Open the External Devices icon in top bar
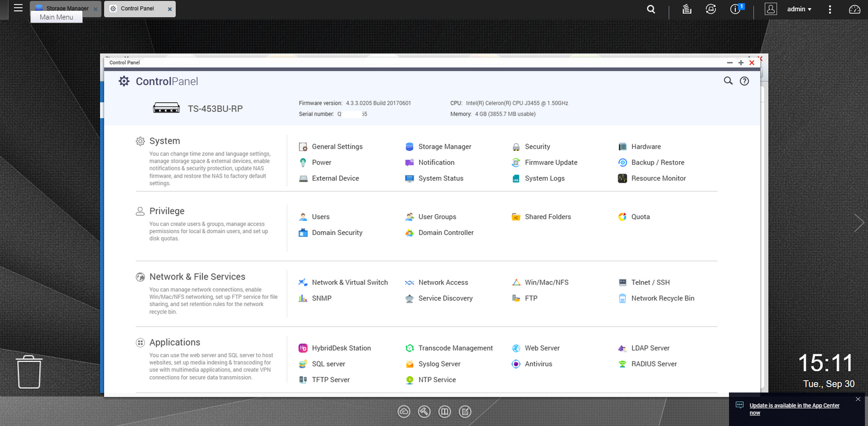The width and height of the screenshot is (868, 426). coord(710,9)
